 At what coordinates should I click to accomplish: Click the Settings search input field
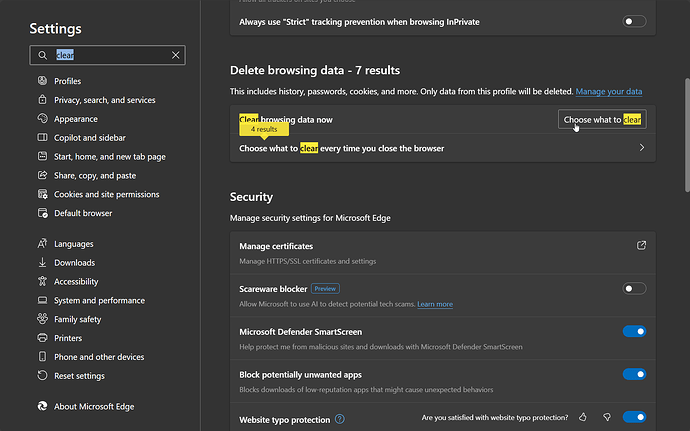pyautogui.click(x=108, y=56)
